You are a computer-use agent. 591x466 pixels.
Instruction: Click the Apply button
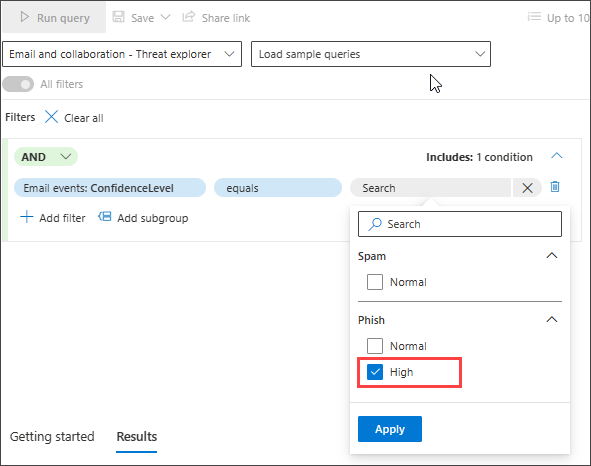(x=390, y=429)
